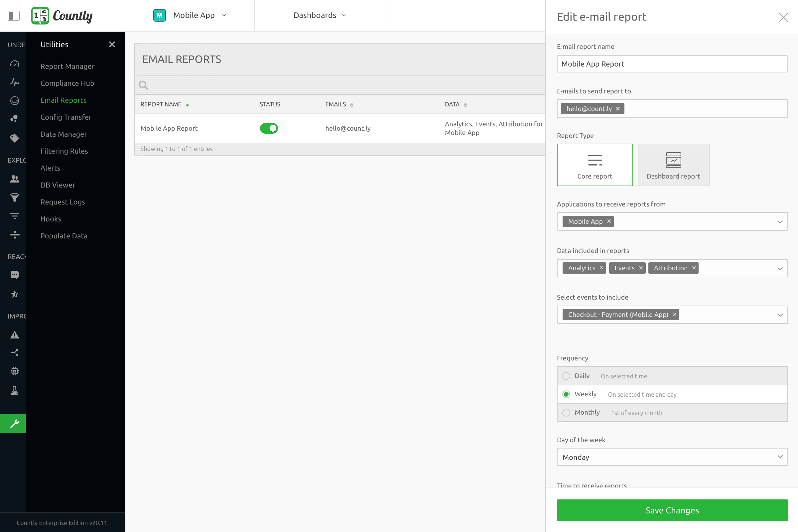Open Report Manager from Utilities menu
This screenshot has height=532, width=798.
pyautogui.click(x=67, y=66)
